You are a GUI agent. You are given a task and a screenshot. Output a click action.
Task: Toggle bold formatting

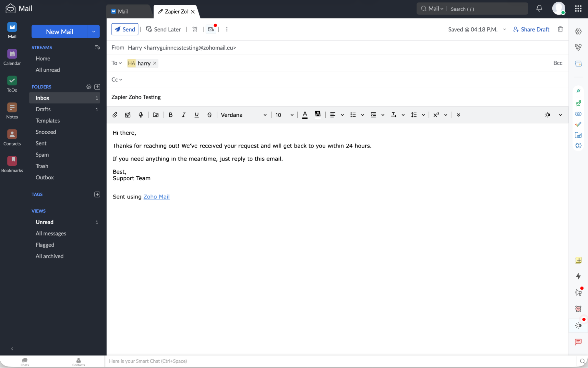[x=171, y=115]
